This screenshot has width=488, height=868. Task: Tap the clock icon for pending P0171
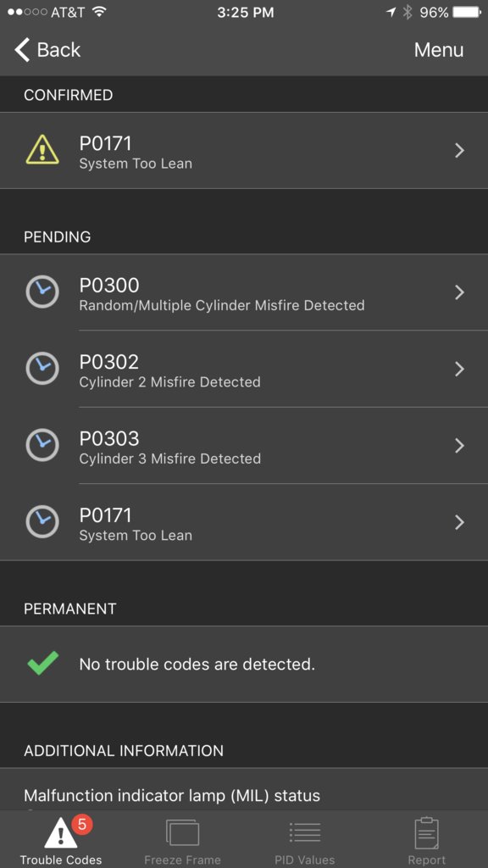coord(42,522)
